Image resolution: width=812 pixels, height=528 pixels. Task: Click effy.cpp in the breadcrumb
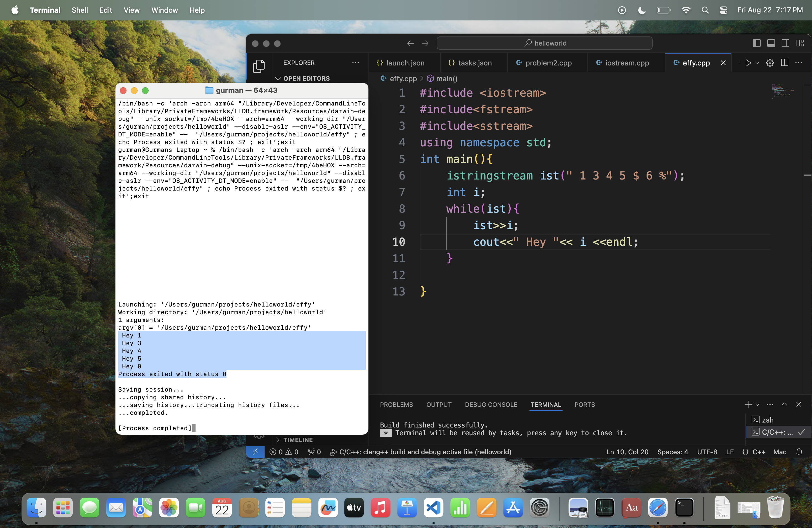[x=403, y=79]
